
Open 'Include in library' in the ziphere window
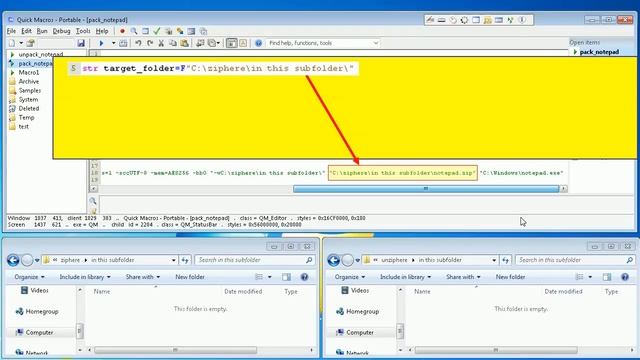[85, 277]
